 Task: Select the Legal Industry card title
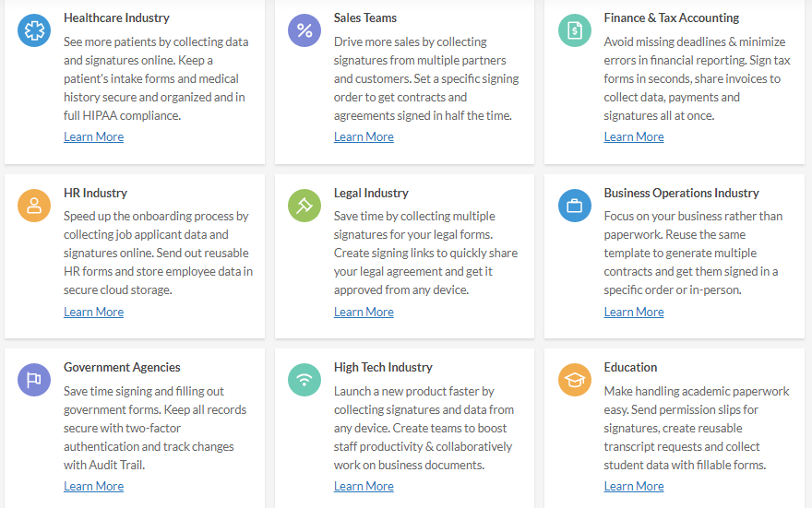point(371,193)
